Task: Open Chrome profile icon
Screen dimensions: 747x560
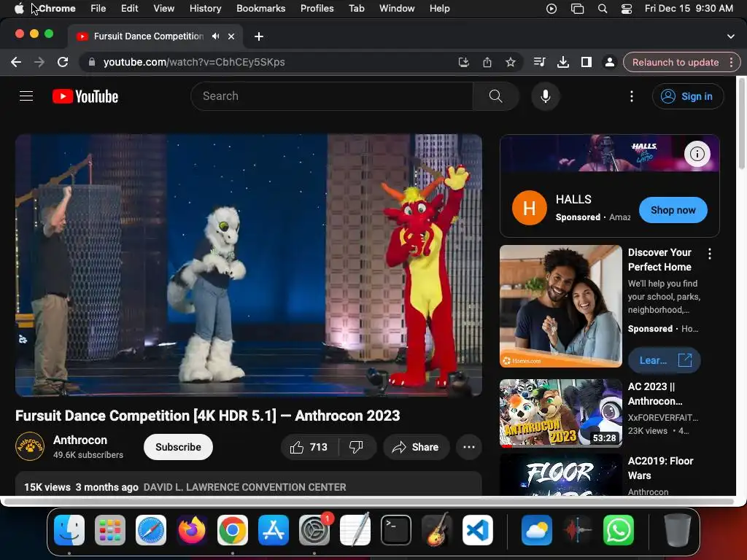Action: tap(609, 62)
